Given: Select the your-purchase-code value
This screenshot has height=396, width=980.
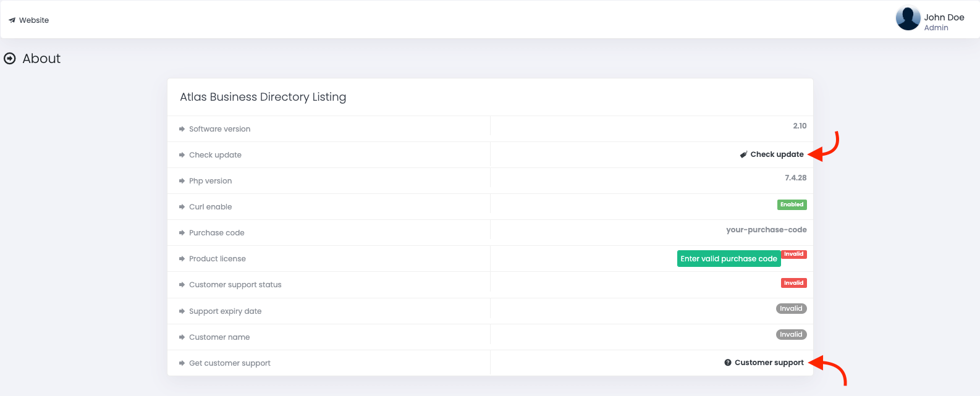Looking at the screenshot, I should pos(766,230).
